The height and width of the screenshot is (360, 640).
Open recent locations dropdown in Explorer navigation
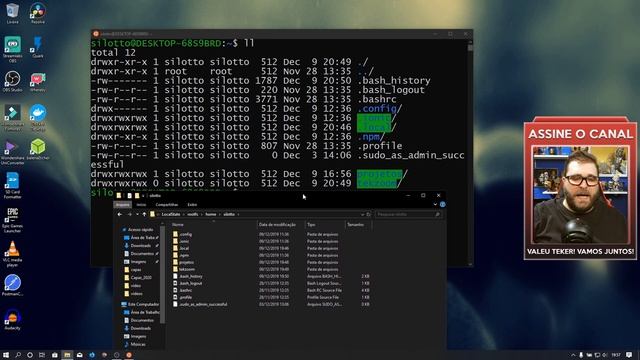coord(137,214)
